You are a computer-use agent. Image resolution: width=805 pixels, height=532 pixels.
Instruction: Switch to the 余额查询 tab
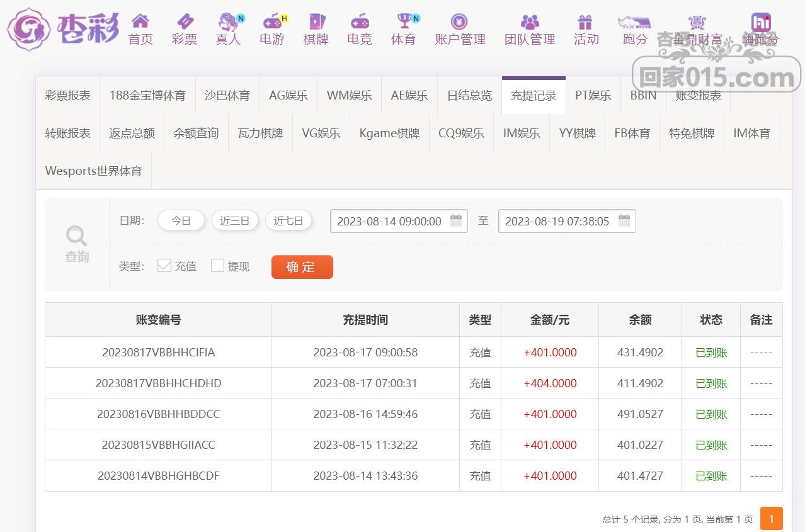196,133
